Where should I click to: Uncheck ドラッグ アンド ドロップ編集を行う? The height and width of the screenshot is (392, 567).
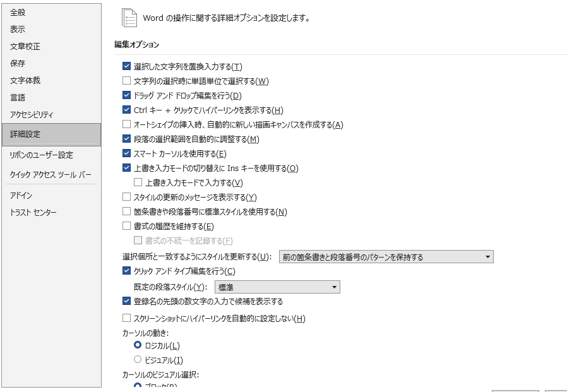pos(126,95)
